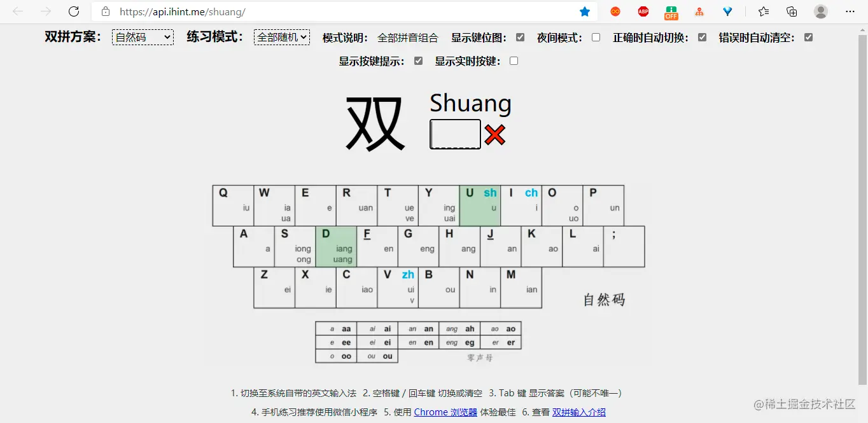Click the L ai key on keymap
This screenshot has height=423, width=868.
[x=583, y=247]
